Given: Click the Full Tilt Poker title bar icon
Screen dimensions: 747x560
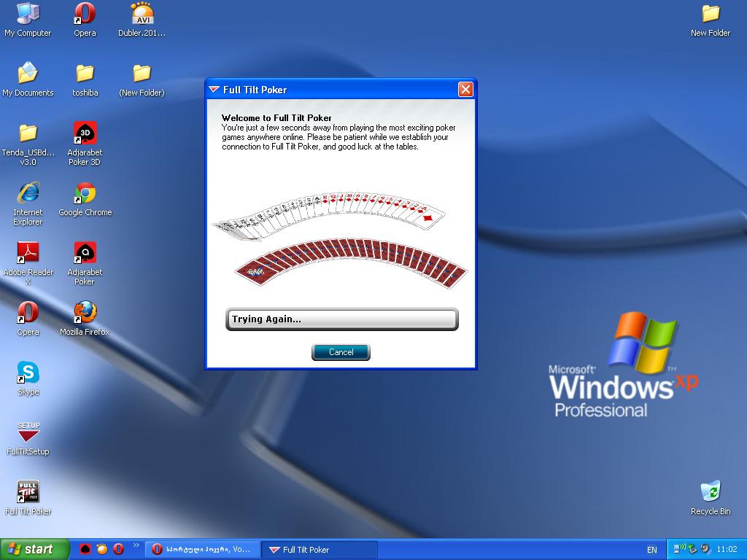Looking at the screenshot, I should pyautogui.click(x=214, y=90).
